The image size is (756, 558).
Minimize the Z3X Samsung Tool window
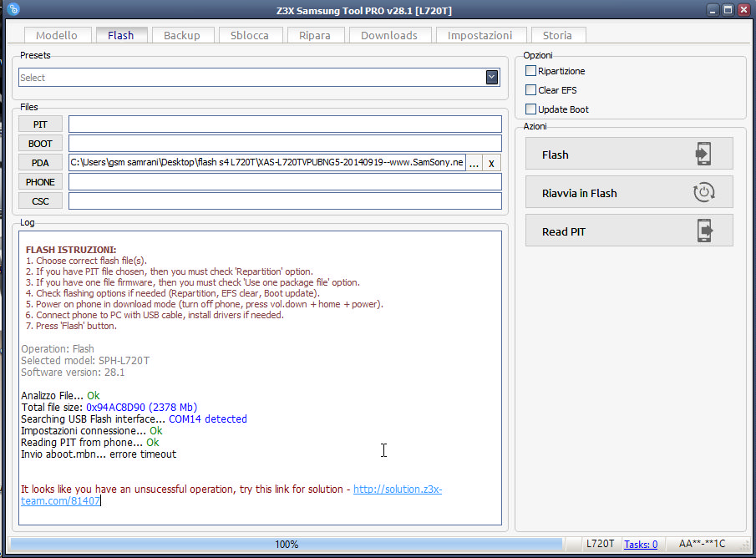click(x=713, y=10)
